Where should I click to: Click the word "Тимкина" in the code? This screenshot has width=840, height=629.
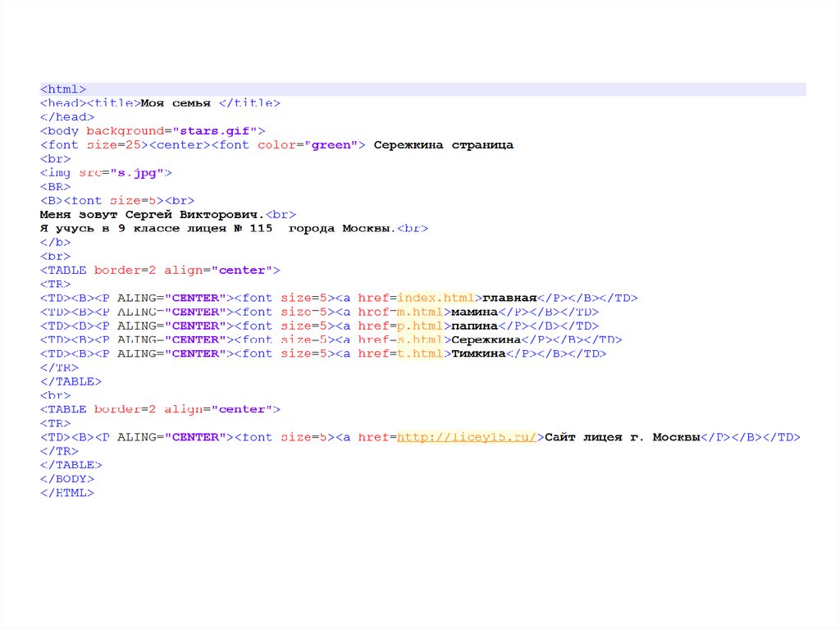pyautogui.click(x=477, y=353)
